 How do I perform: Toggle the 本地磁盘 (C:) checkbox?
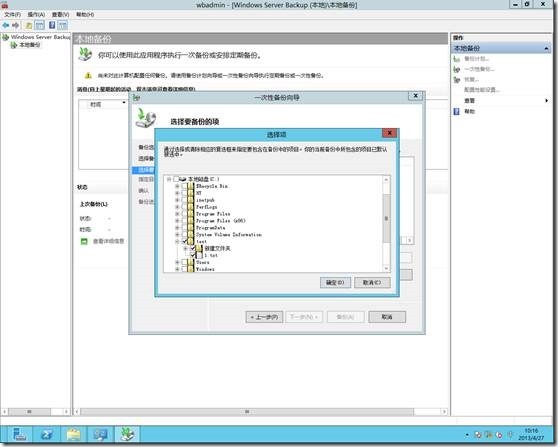(x=176, y=179)
